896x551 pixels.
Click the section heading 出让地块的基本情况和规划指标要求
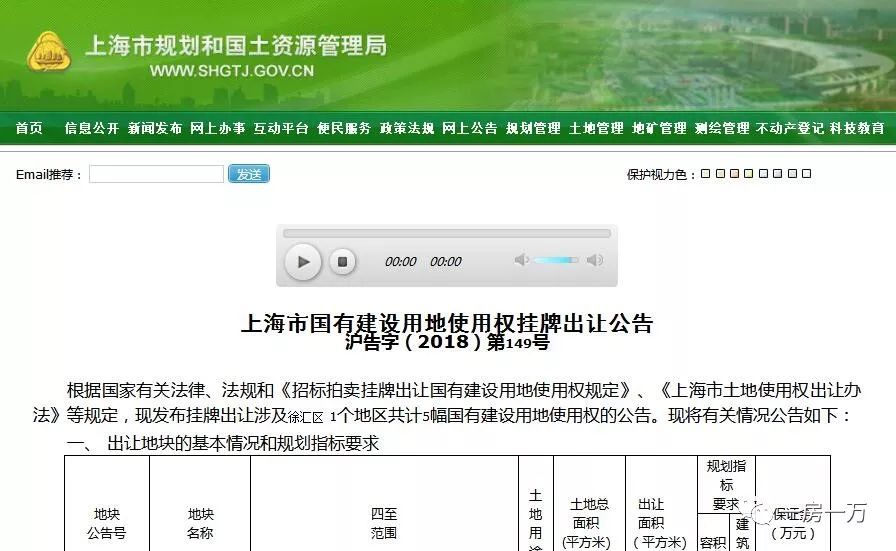(243, 444)
